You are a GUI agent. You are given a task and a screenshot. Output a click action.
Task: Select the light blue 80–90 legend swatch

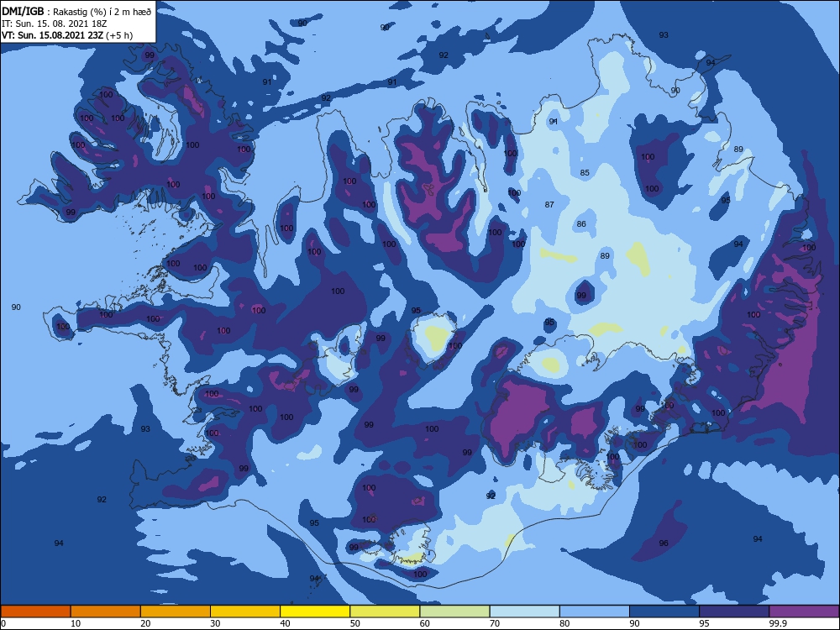click(x=595, y=612)
